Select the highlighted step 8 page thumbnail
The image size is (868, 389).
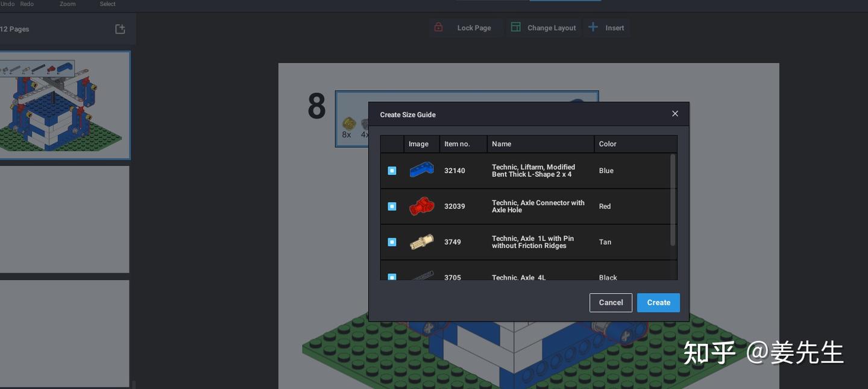pyautogui.click(x=64, y=105)
